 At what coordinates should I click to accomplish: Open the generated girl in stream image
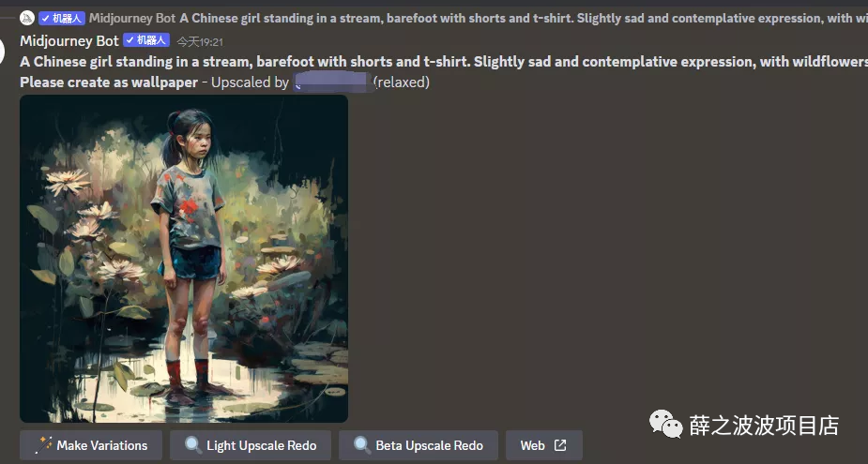pos(184,259)
